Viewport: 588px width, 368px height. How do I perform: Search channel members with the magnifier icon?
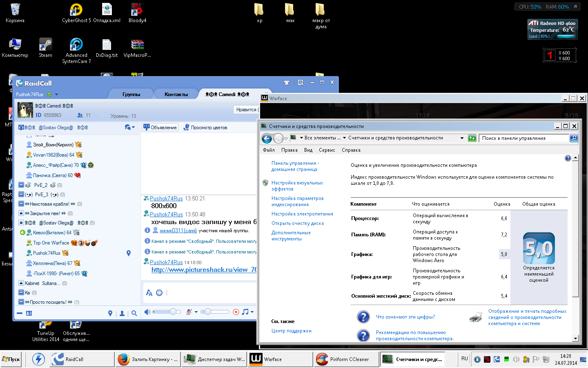(x=134, y=314)
